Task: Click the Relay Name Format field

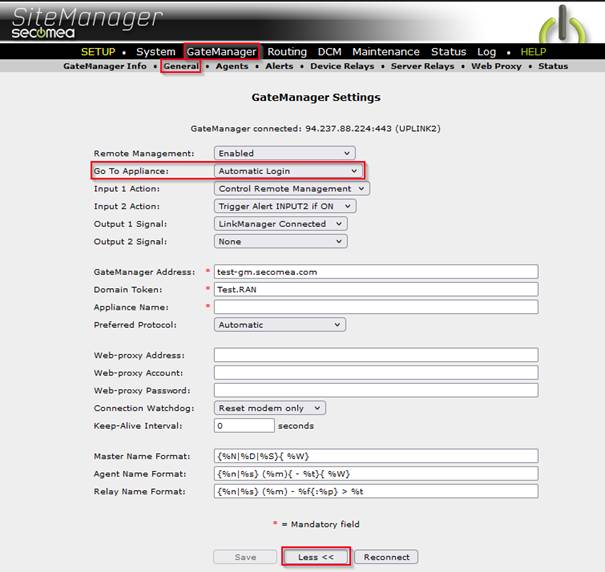Action: coord(376,491)
